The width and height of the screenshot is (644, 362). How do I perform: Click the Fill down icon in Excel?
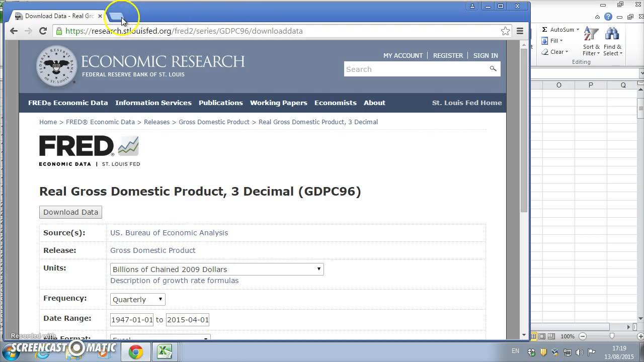(544, 41)
